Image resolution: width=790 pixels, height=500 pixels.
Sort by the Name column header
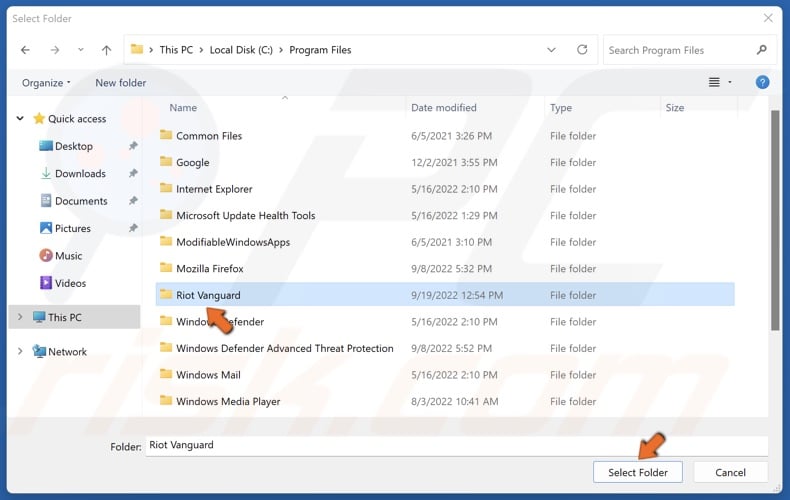pos(183,108)
